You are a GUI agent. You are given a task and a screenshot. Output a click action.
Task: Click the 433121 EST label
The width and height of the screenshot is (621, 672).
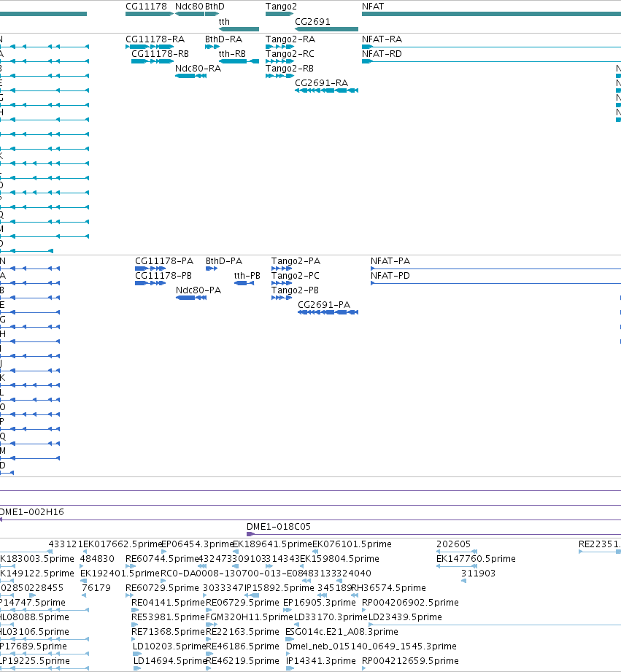[x=66, y=544]
